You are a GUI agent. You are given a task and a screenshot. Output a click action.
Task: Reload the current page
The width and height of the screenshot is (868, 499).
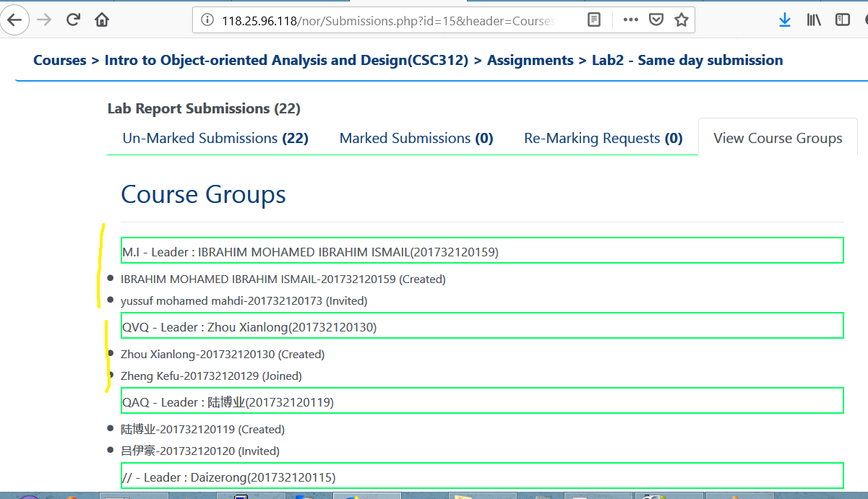73,20
